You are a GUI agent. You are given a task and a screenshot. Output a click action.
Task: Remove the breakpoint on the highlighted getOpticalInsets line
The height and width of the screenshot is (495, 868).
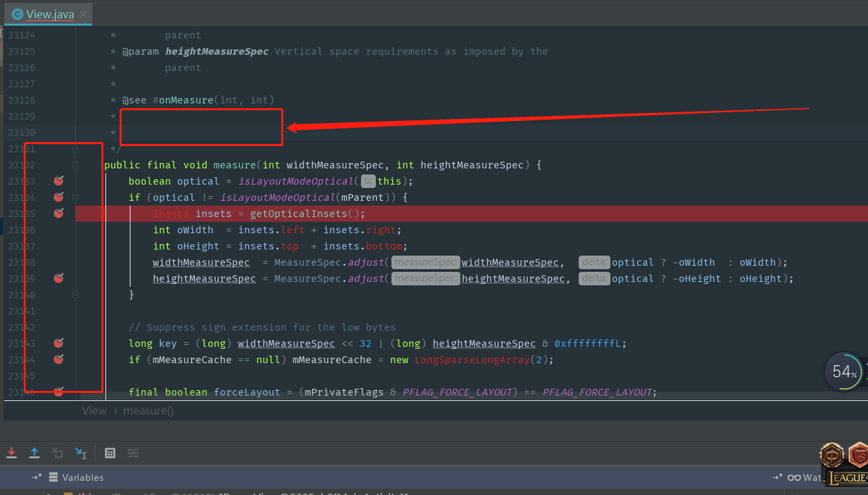59,213
